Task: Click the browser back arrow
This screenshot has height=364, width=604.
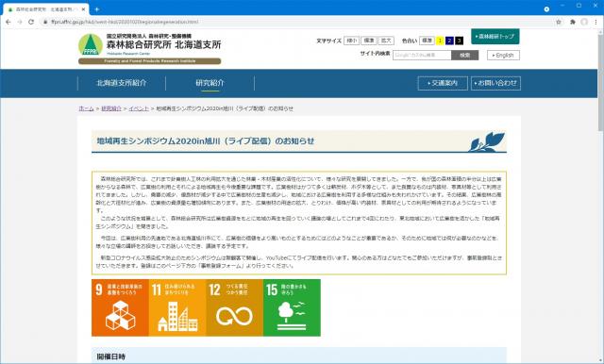Action: [x=8, y=22]
